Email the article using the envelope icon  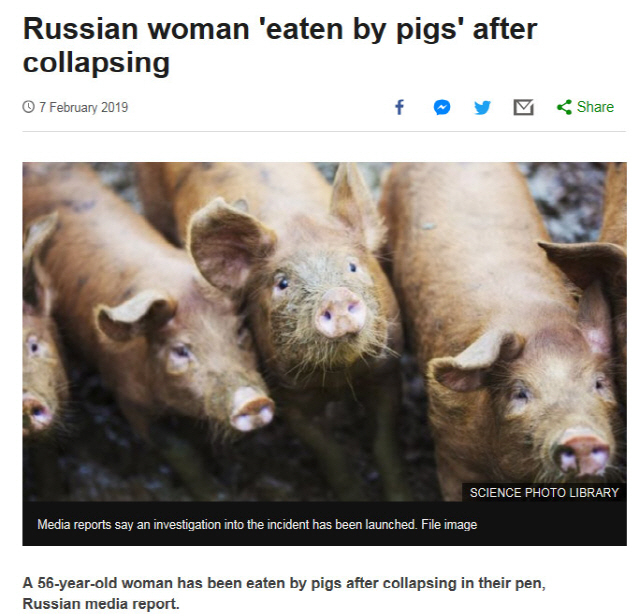coord(523,107)
